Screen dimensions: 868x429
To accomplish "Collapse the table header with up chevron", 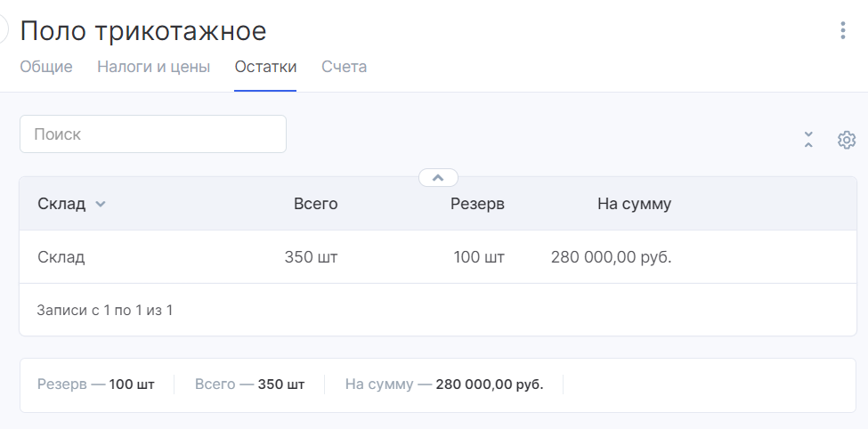I will (438, 178).
